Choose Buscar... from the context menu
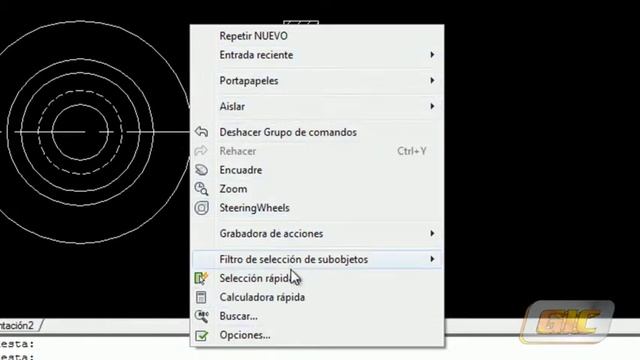 click(x=317, y=316)
